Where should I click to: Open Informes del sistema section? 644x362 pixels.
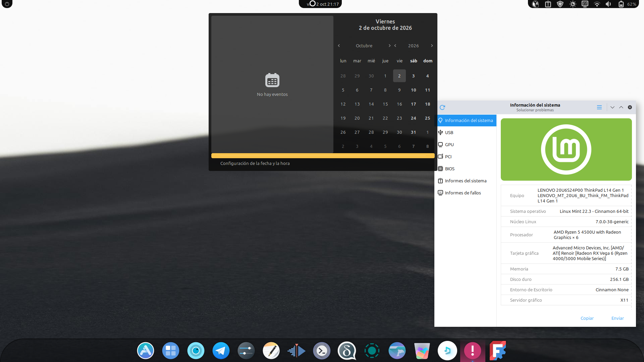click(x=466, y=181)
